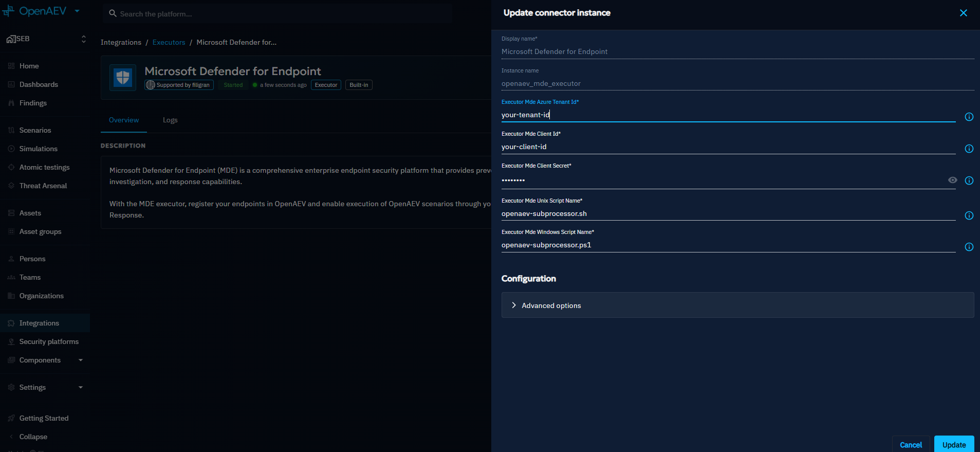Click the Findings sidebar icon

[x=11, y=103]
